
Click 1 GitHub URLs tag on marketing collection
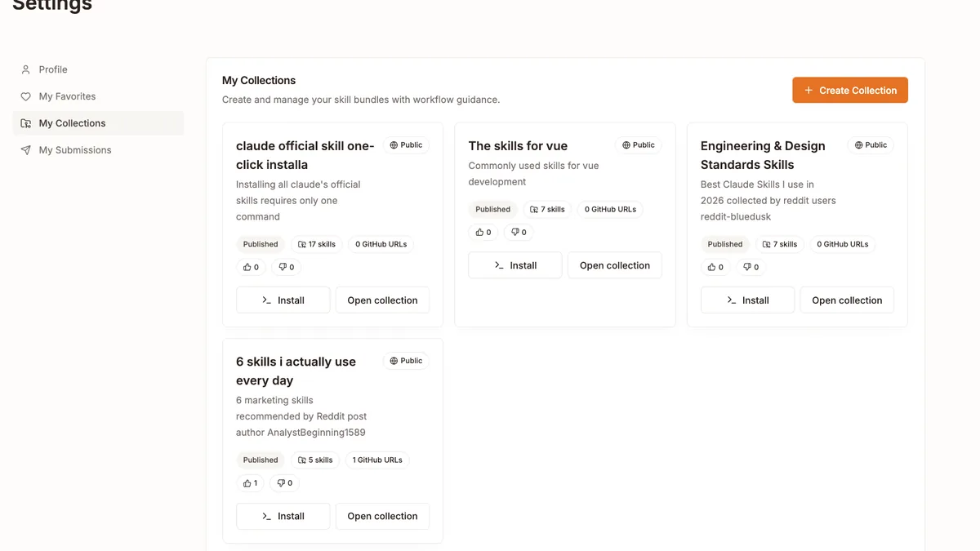click(x=377, y=460)
